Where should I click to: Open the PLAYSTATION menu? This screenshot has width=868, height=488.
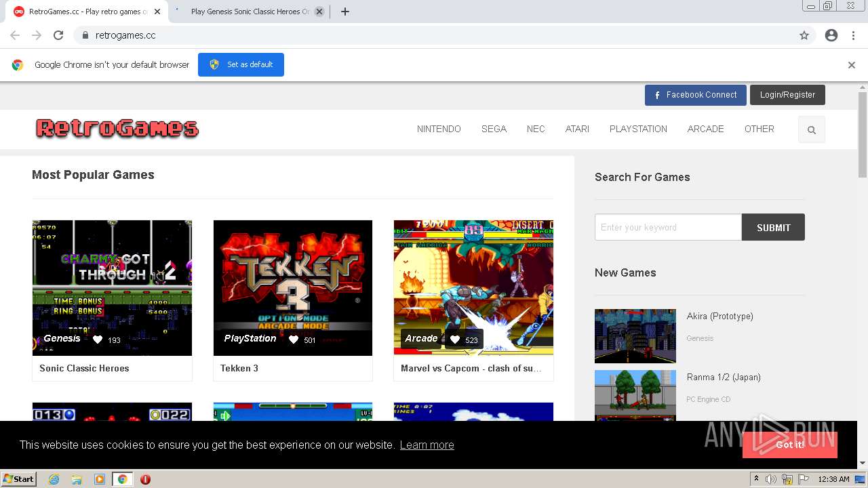click(638, 129)
